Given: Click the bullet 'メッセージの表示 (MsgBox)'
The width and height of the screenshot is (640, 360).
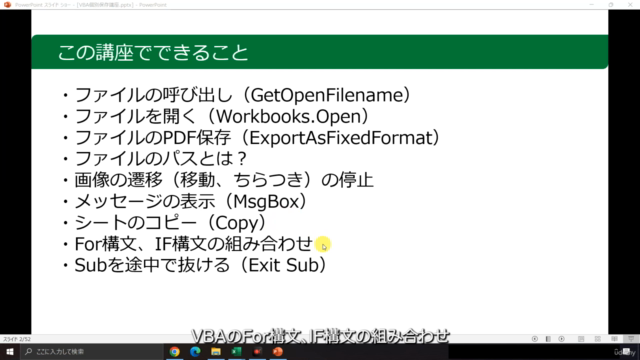Looking at the screenshot, I should pyautogui.click(x=184, y=201).
